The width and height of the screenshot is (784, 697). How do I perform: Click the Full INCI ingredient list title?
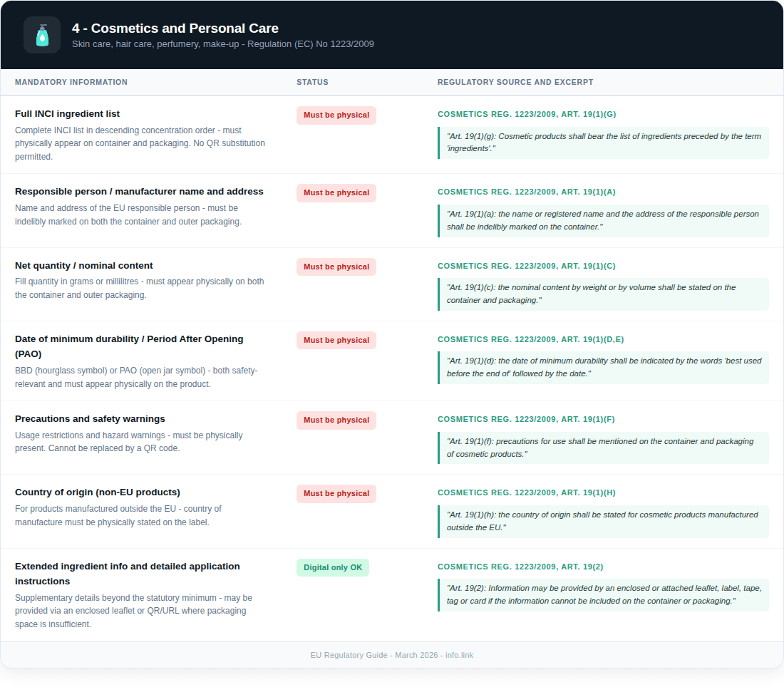[67, 113]
